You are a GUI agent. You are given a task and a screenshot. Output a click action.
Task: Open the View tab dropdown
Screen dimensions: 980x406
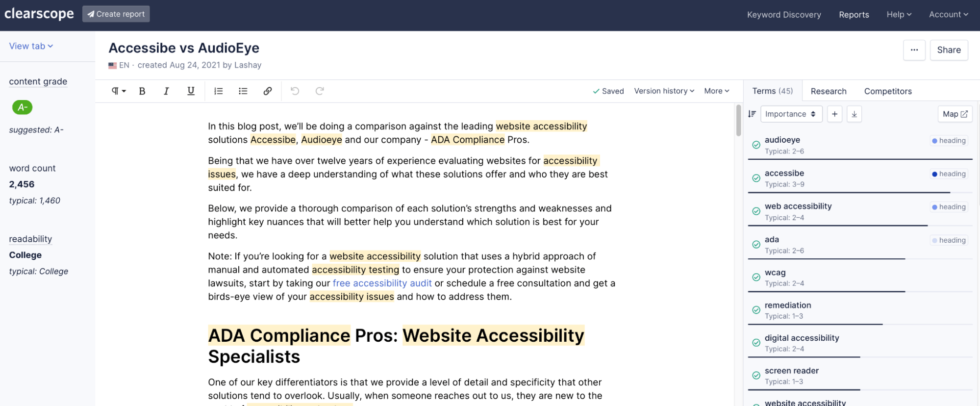pyautogui.click(x=31, y=46)
